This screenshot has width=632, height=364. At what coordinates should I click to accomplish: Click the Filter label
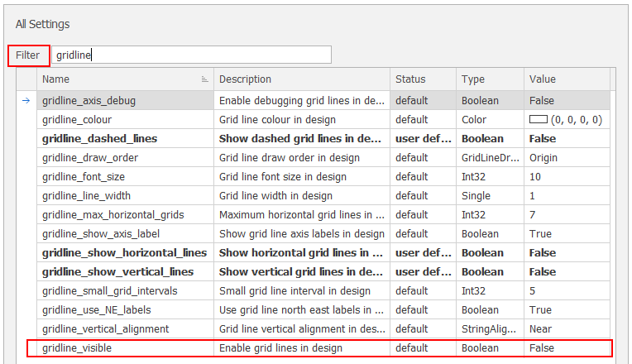(x=28, y=55)
